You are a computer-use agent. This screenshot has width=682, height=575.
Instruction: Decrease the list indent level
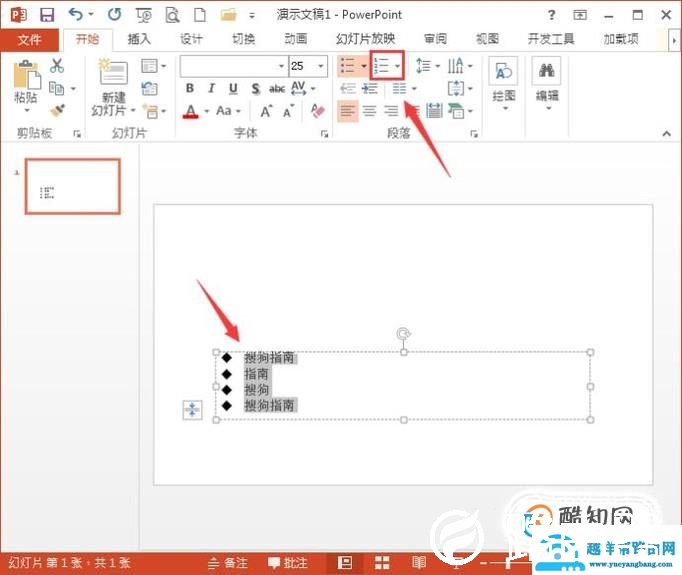coord(348,89)
